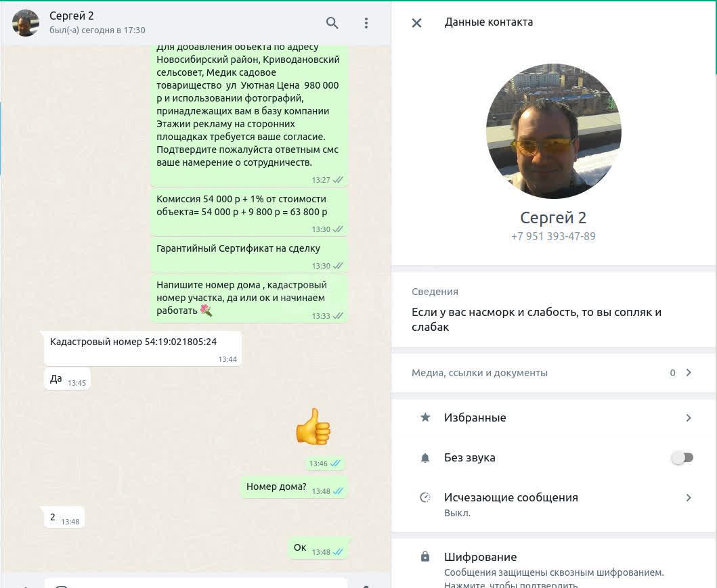Click the Сведения status text
Viewport: 717px width, 588px height.
click(536, 319)
